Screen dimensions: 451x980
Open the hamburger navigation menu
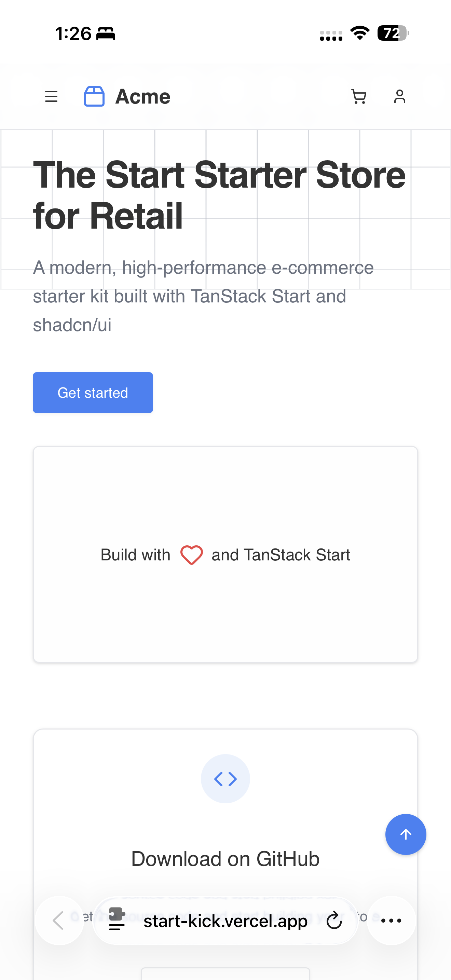(x=51, y=97)
